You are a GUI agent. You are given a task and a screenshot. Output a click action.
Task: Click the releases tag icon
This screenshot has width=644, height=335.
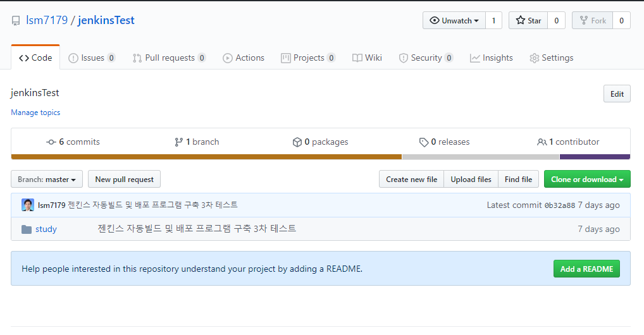tap(424, 142)
